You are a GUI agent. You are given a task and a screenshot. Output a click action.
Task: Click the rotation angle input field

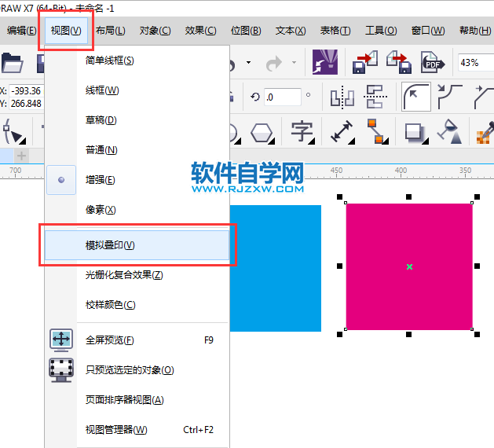[x=282, y=97]
